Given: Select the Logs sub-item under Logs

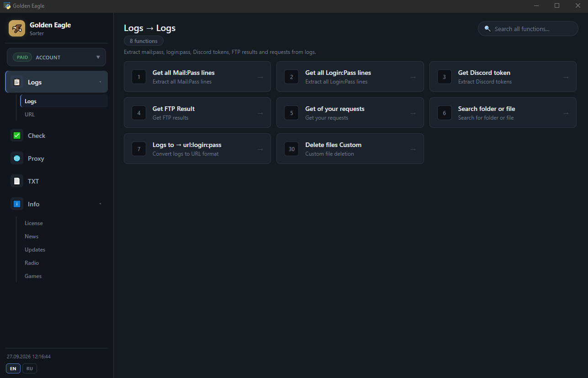Looking at the screenshot, I should pyautogui.click(x=64, y=101).
